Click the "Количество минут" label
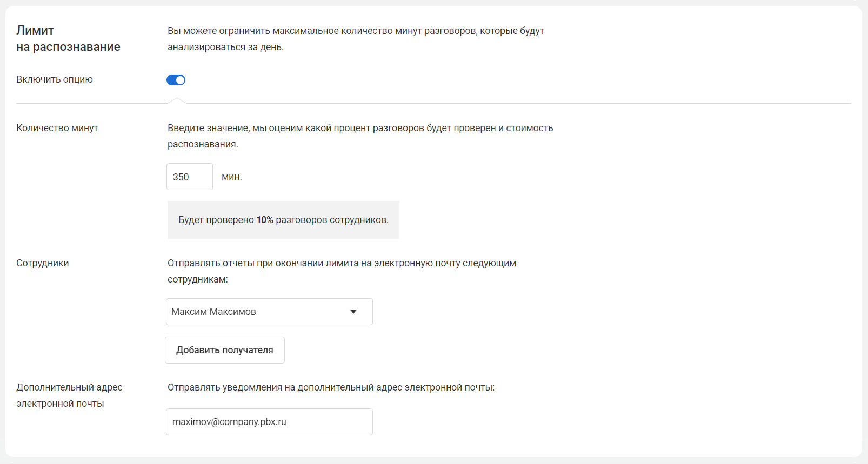 [x=57, y=128]
